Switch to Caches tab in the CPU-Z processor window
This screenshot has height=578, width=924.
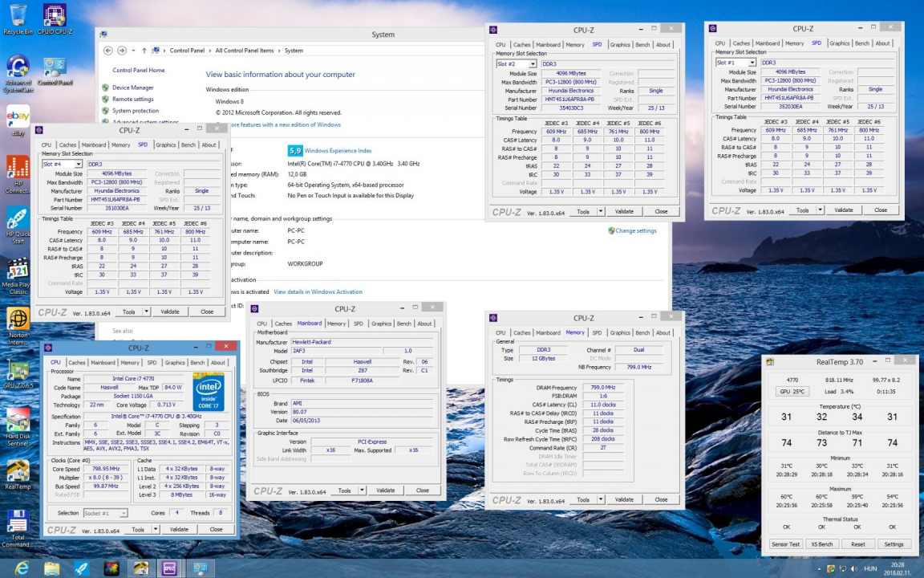(x=77, y=363)
